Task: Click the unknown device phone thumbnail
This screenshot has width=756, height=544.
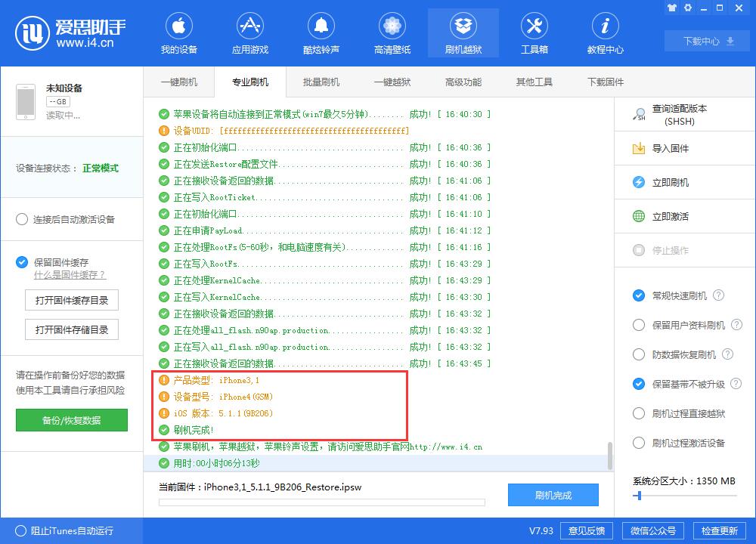Action: point(26,102)
